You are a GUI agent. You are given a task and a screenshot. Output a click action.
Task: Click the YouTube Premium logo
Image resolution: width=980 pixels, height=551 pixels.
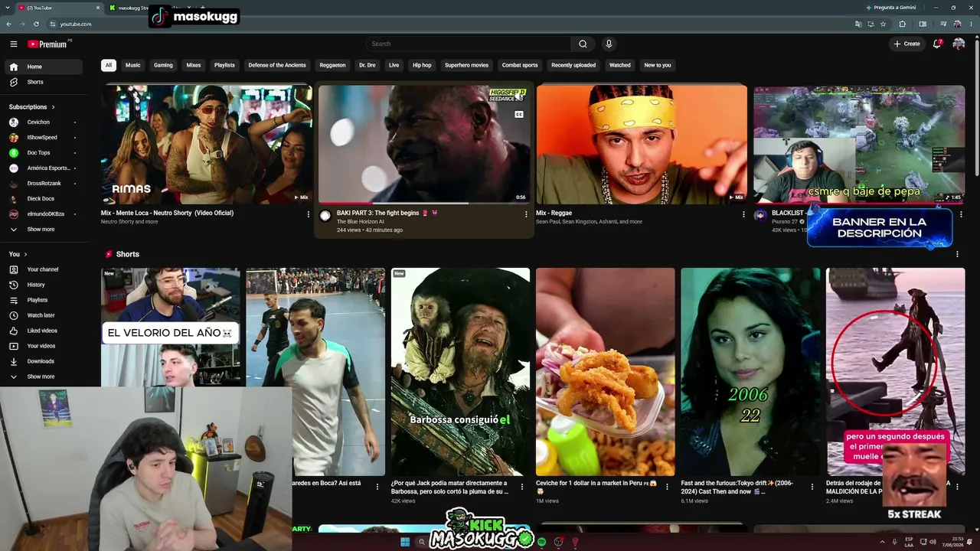coord(49,44)
